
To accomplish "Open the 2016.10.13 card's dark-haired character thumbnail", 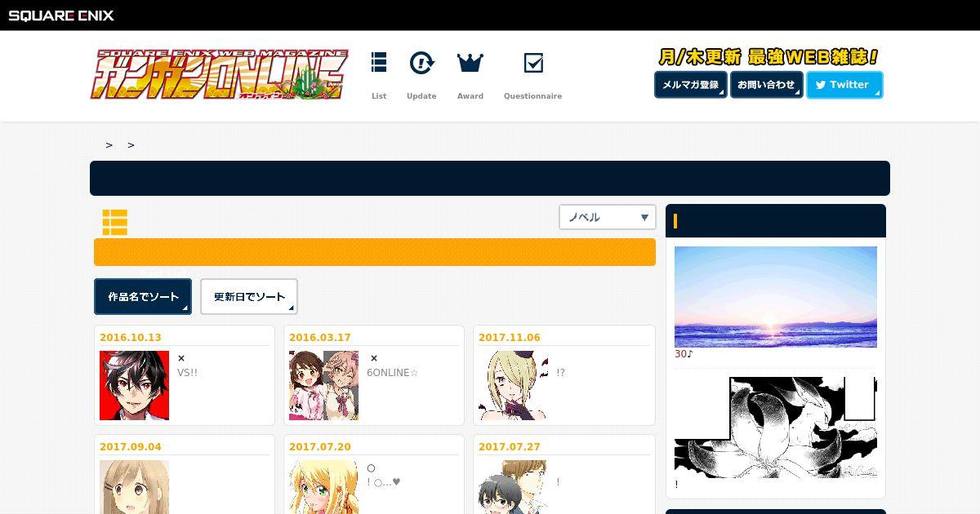I will pos(134,386).
